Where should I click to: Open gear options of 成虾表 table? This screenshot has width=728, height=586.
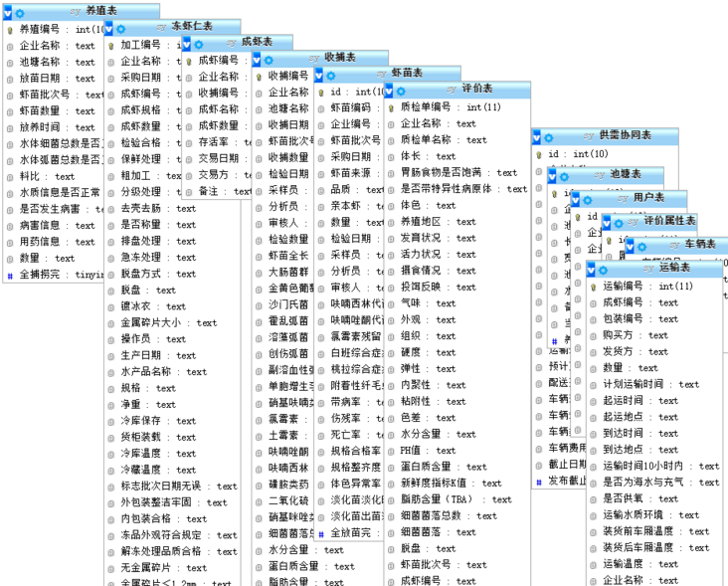(x=199, y=45)
